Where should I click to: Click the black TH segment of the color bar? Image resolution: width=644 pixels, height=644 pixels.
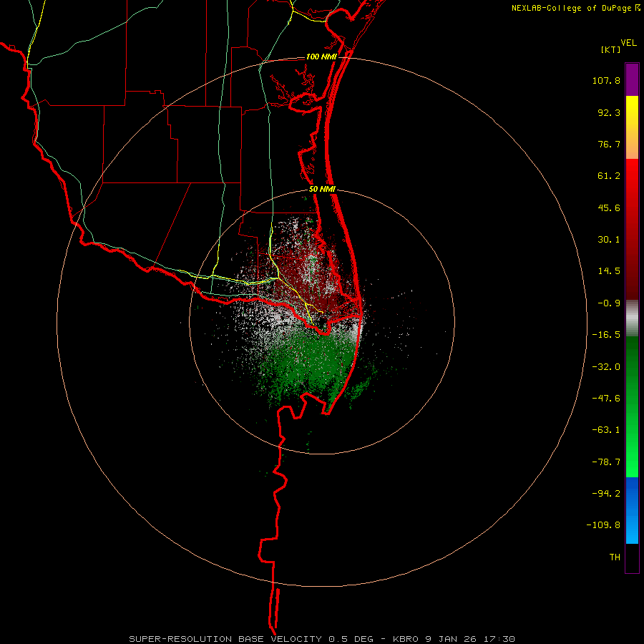pos(632,558)
